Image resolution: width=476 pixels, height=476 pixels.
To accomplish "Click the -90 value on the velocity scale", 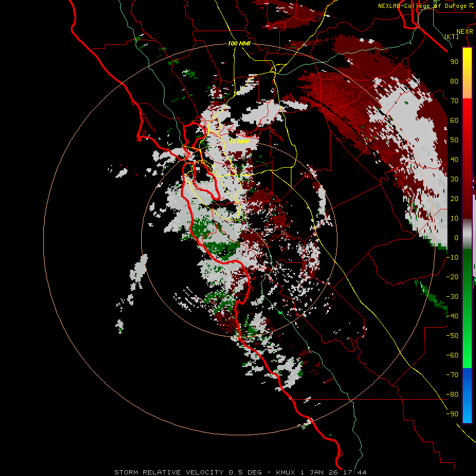I will (x=452, y=414).
